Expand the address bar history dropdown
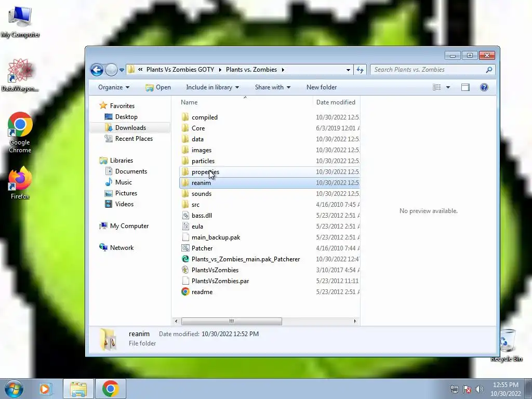 tap(348, 70)
